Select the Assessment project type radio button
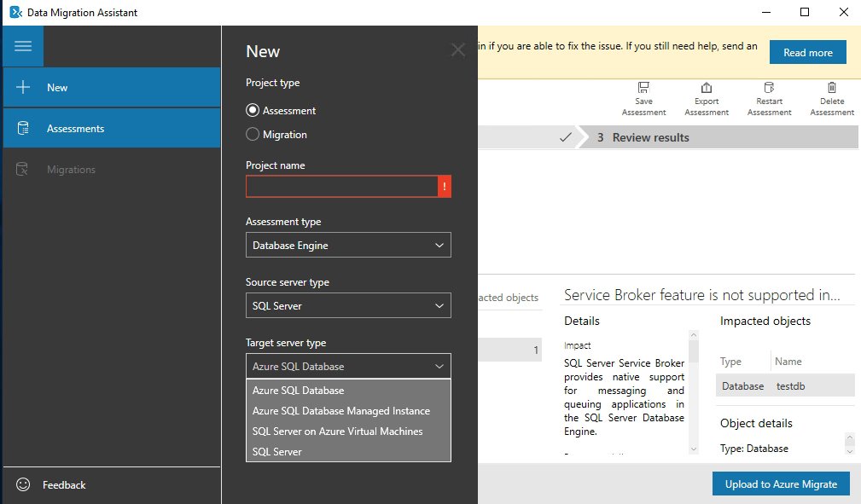861x504 pixels. point(253,111)
